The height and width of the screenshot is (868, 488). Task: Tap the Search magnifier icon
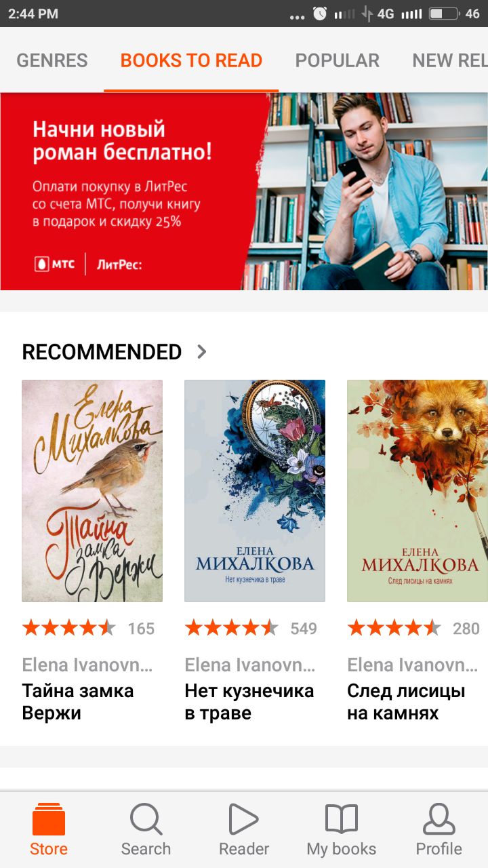click(146, 819)
